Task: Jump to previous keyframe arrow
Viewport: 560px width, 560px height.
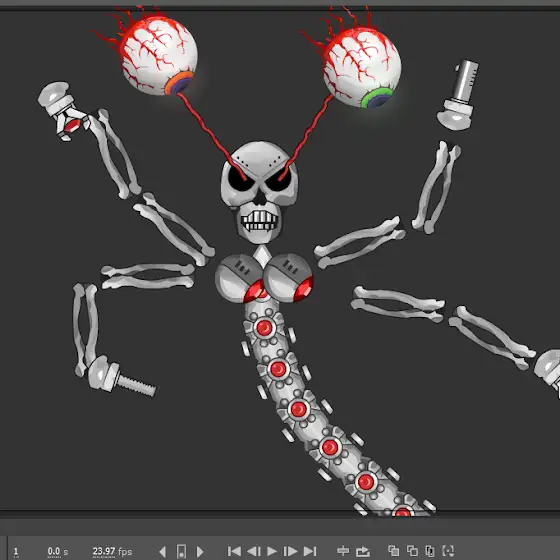Action: pos(162,551)
